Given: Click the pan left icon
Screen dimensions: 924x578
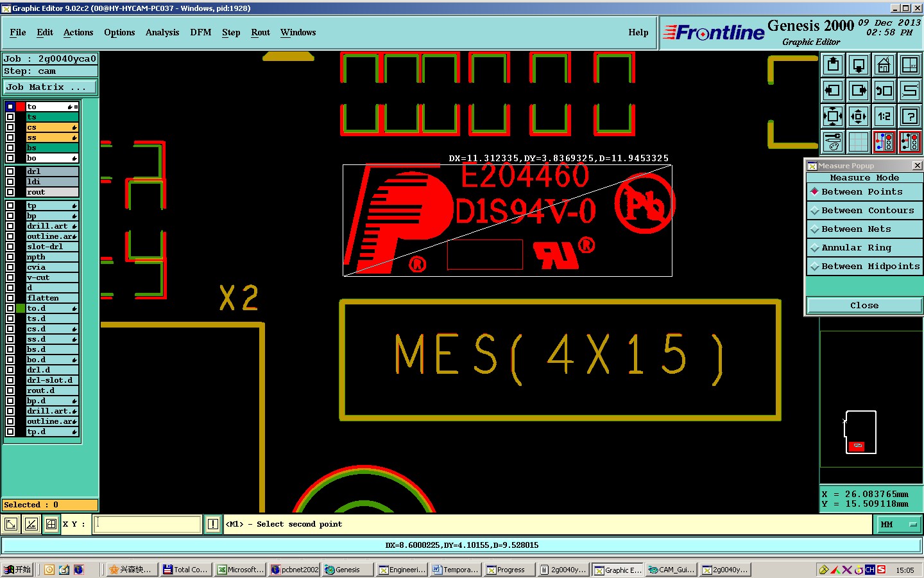Looking at the screenshot, I should pos(833,91).
